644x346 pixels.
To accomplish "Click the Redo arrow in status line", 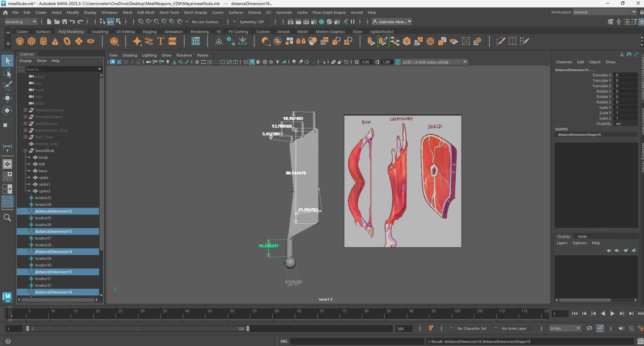I will 80,21.
